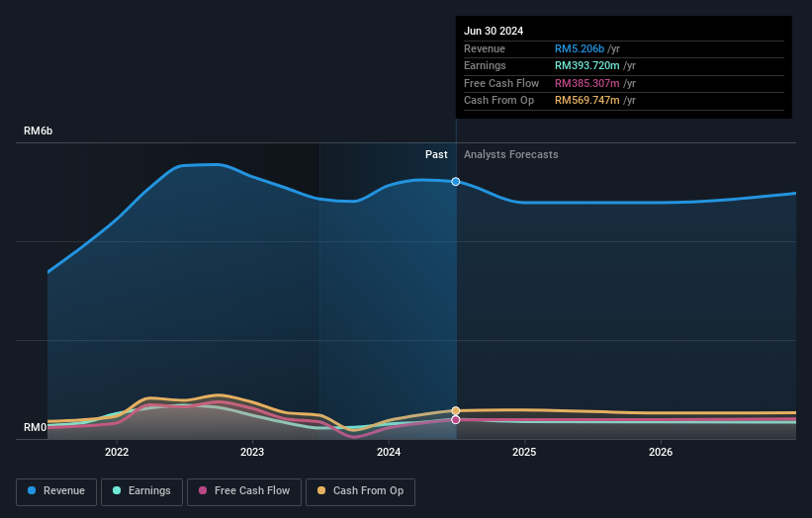
Task: Click the Revenue data point on blue line
Action: click(x=456, y=182)
